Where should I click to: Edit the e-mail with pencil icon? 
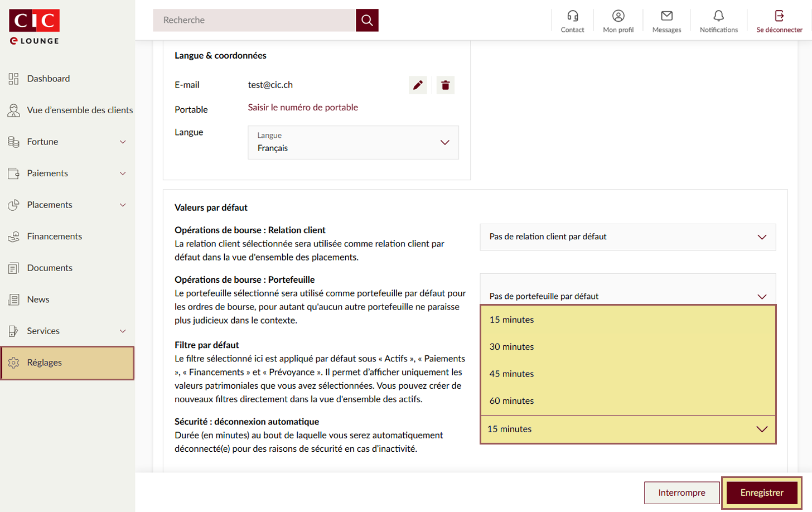pyautogui.click(x=418, y=85)
